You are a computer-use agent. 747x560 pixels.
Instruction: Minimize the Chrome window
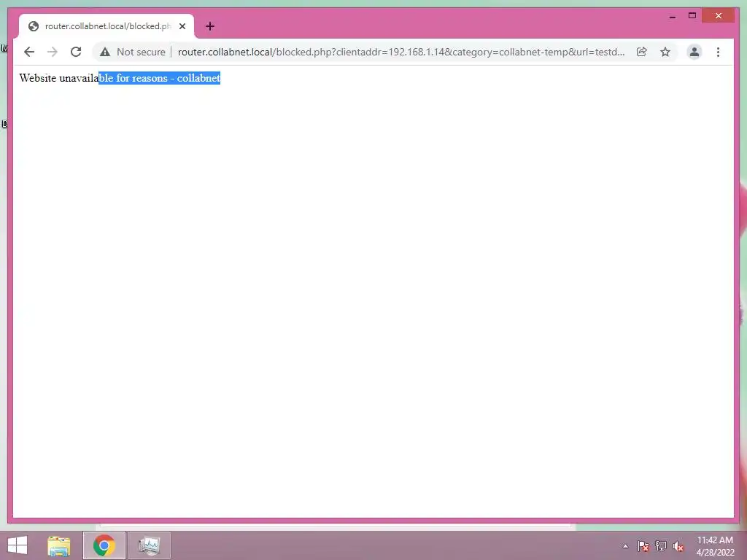673,16
